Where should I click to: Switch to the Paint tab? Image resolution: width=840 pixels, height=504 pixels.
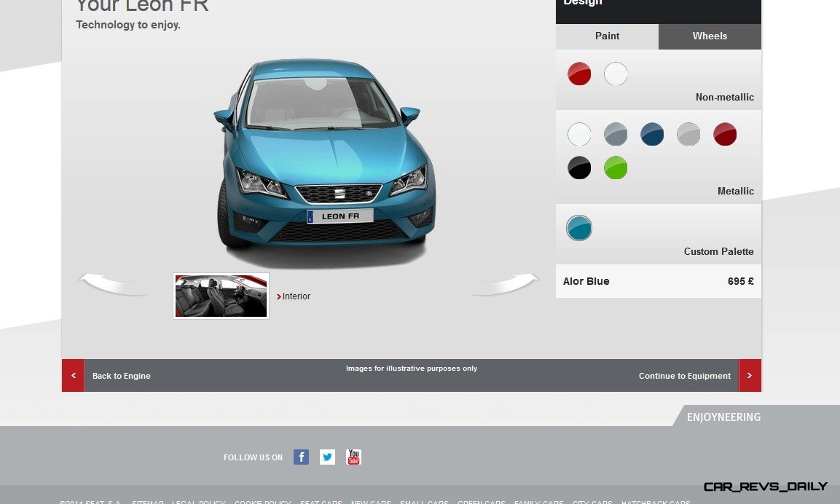pyautogui.click(x=607, y=36)
